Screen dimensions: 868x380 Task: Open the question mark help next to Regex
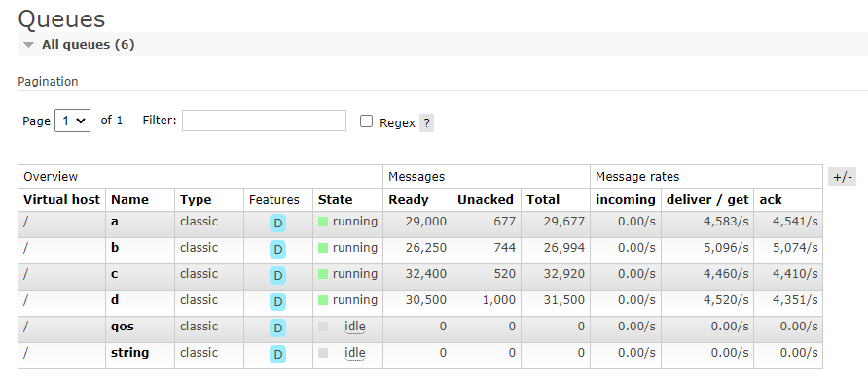pos(427,122)
